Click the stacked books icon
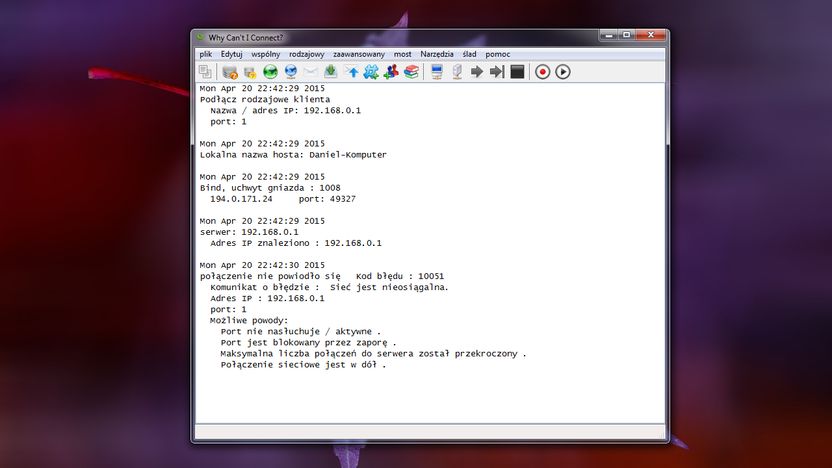 411,72
